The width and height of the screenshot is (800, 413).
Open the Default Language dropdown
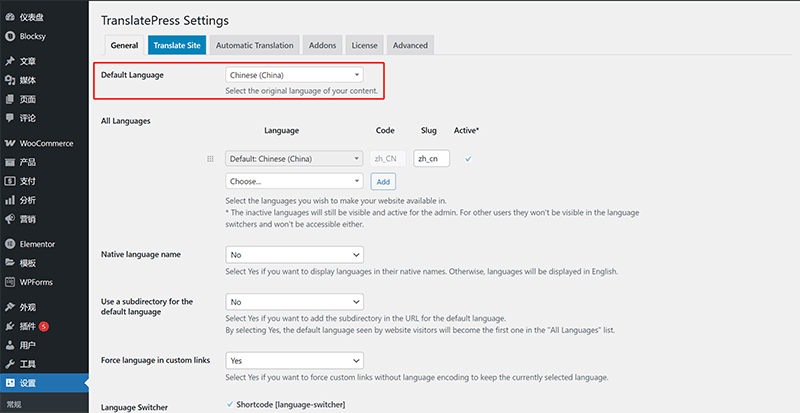pos(294,75)
